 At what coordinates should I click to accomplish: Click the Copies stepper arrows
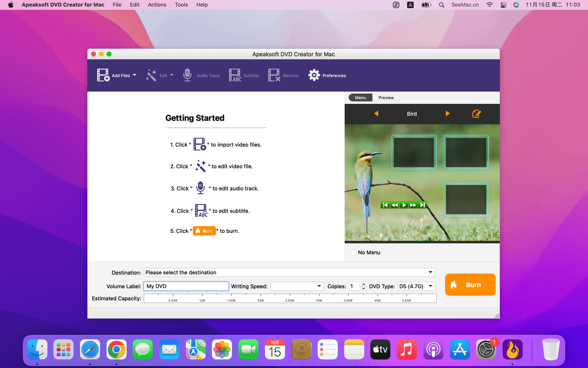pyautogui.click(x=363, y=286)
